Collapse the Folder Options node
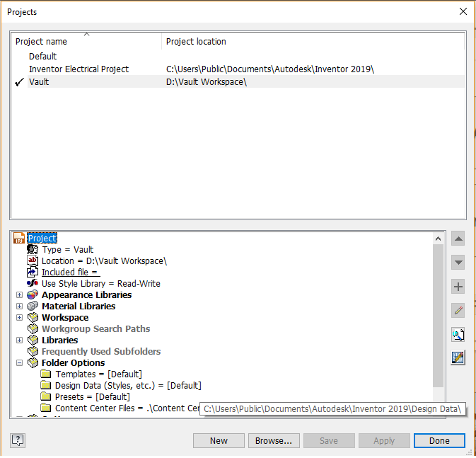The width and height of the screenshot is (476, 458). pos(19,363)
